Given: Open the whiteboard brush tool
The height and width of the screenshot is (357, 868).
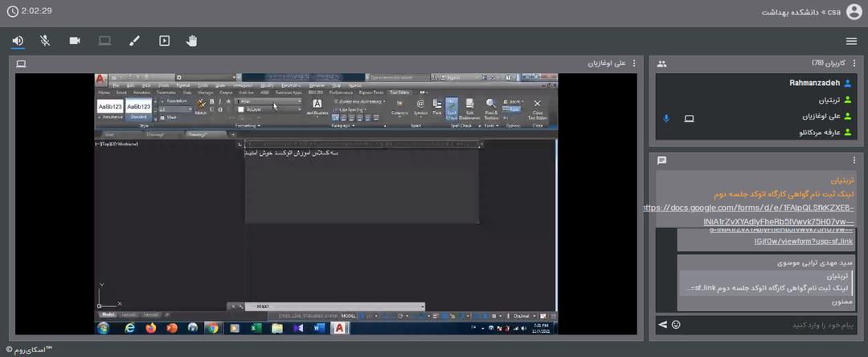Looking at the screenshot, I should [134, 41].
